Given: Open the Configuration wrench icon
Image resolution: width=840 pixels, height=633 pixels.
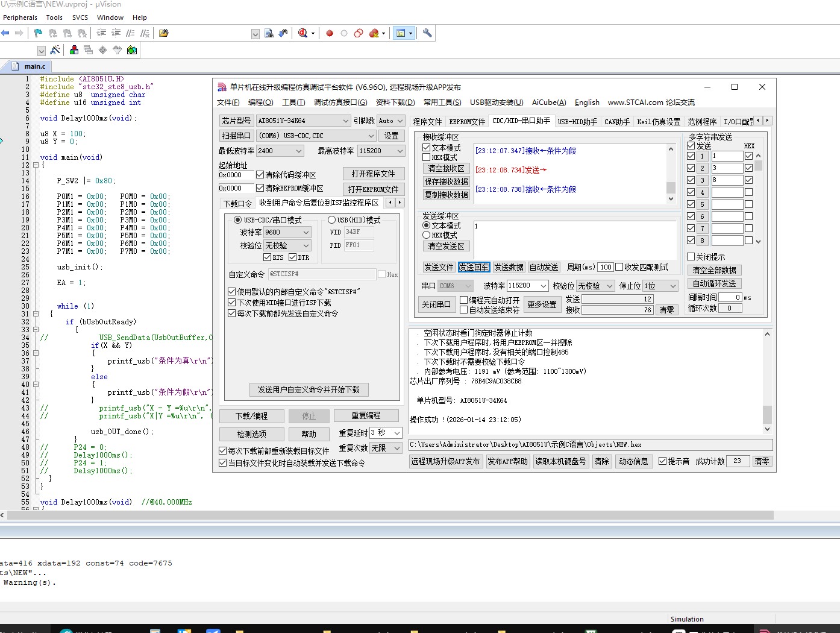Looking at the screenshot, I should (427, 33).
